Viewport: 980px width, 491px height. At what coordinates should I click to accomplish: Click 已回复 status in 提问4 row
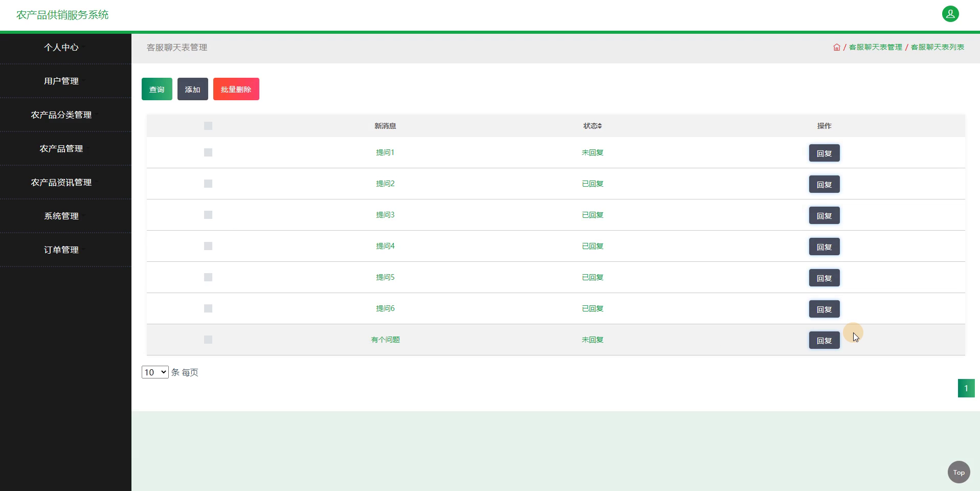pyautogui.click(x=593, y=246)
